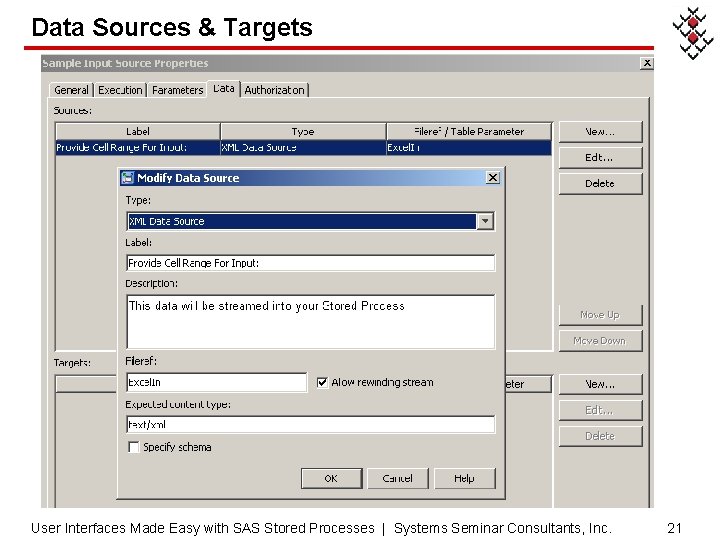Click Edit button next to Targets list
Screen dimensions: 720x540
coord(600,410)
